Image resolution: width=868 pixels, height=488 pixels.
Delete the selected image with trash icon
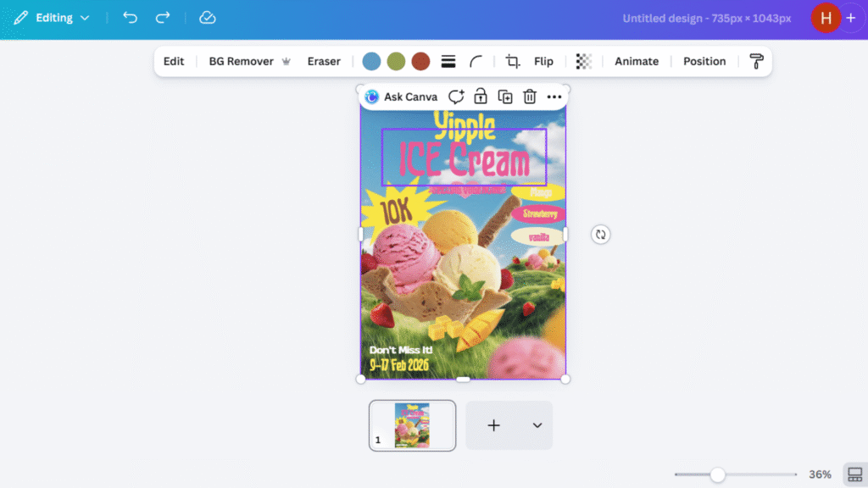(530, 97)
